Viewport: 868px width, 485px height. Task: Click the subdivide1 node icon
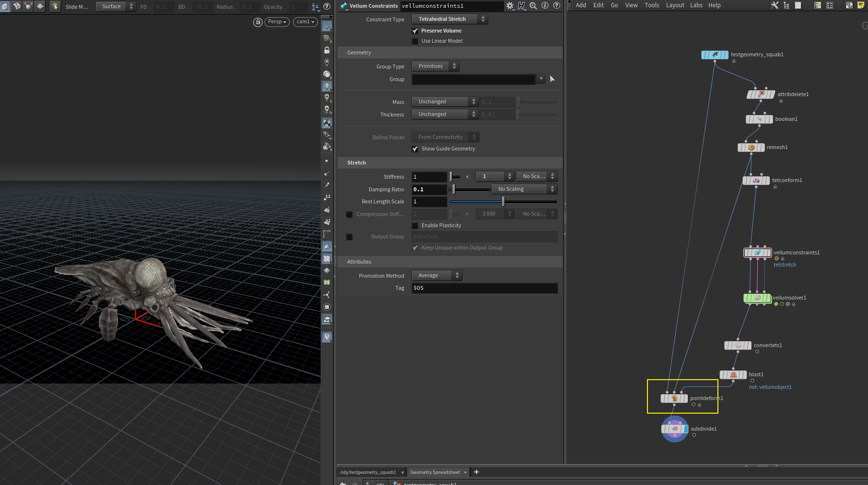674,429
